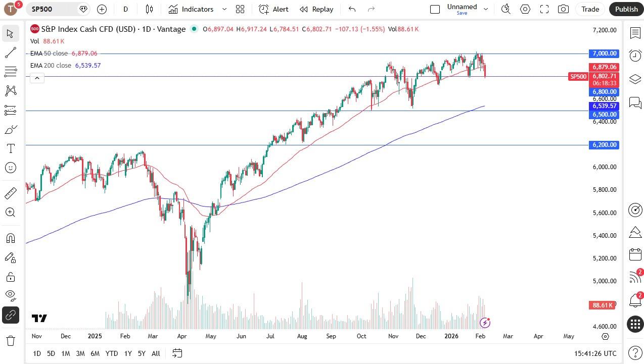Screen dimensions: 644x364
Task: Open chart settings via the gear icon
Action: tap(525, 9)
